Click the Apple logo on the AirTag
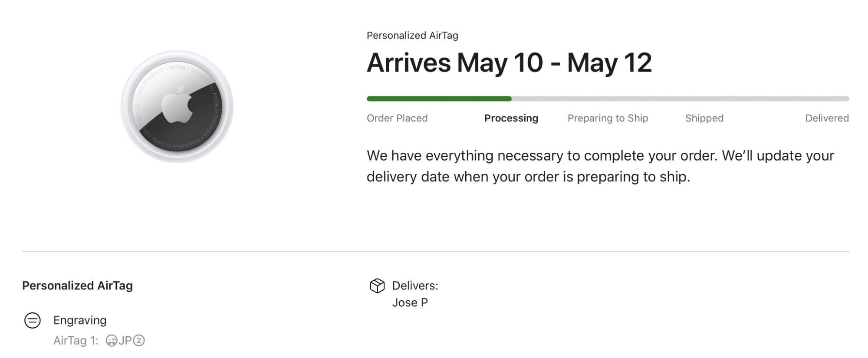Screen dimensions: 868x358 (x=177, y=104)
